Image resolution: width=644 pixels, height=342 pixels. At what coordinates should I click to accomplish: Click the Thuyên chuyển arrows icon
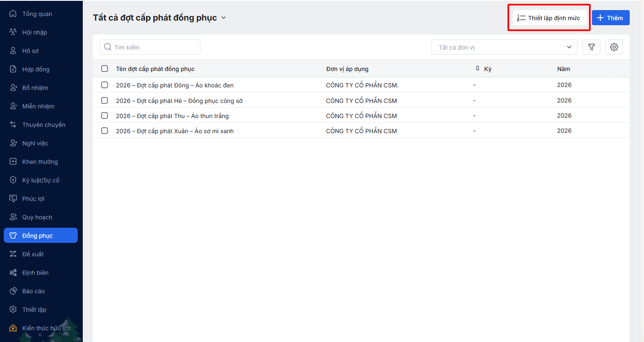coord(13,124)
